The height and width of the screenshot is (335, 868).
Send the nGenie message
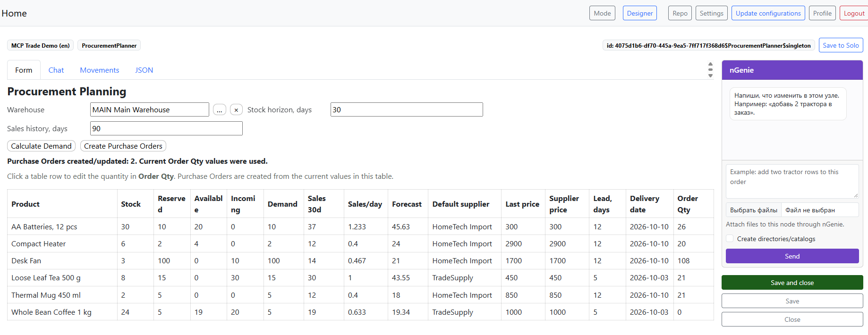[792, 256]
